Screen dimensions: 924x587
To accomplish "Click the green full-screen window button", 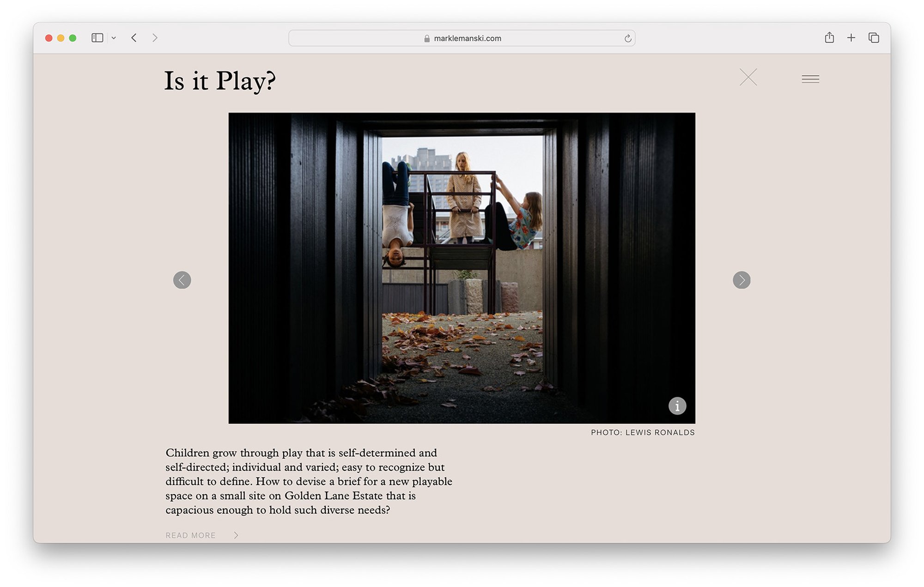I will coord(73,38).
